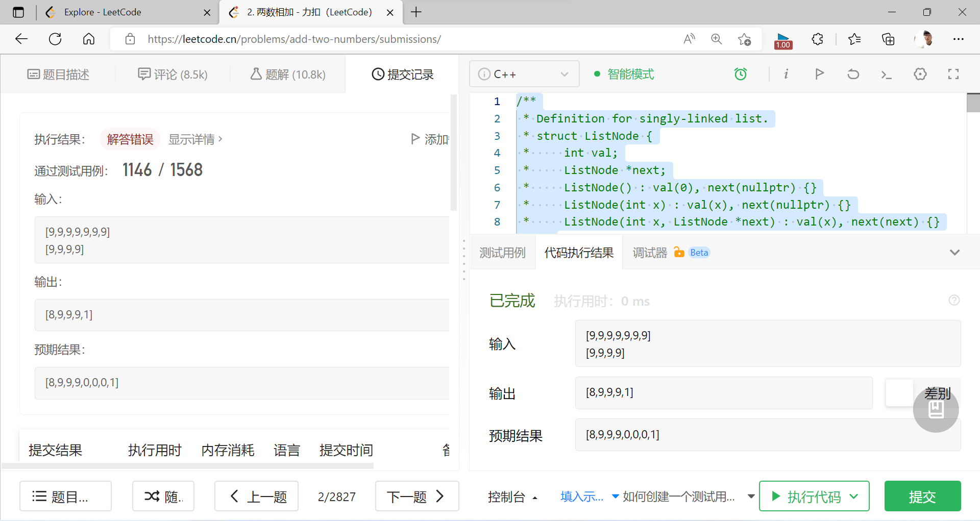
Task: Toggle 智能模式 smart mode
Action: [x=624, y=75]
